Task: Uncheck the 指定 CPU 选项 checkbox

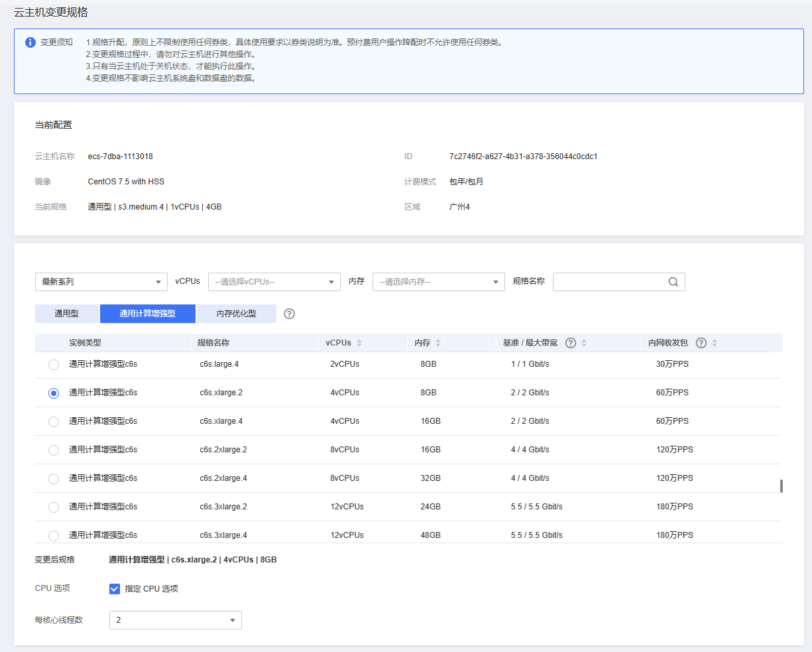Action: click(115, 589)
